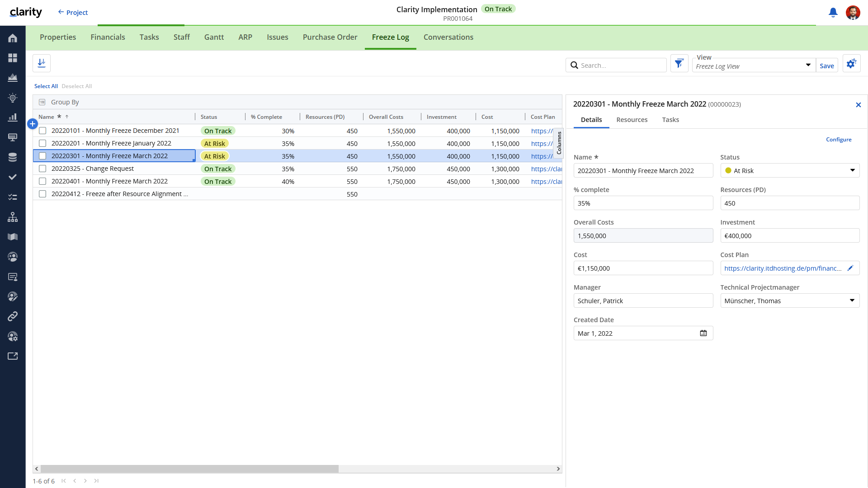
Task: Open the user administration gear icon in sidebar
Action: pos(13,336)
